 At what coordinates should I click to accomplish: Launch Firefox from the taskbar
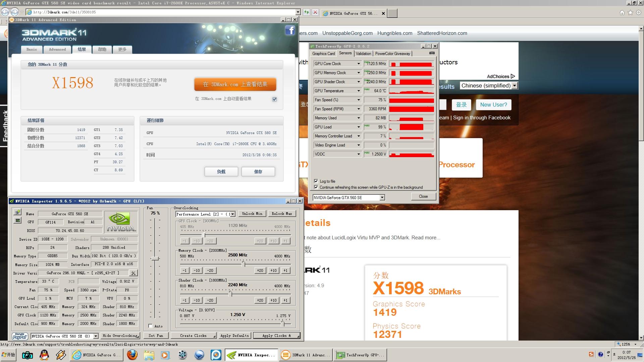click(132, 355)
